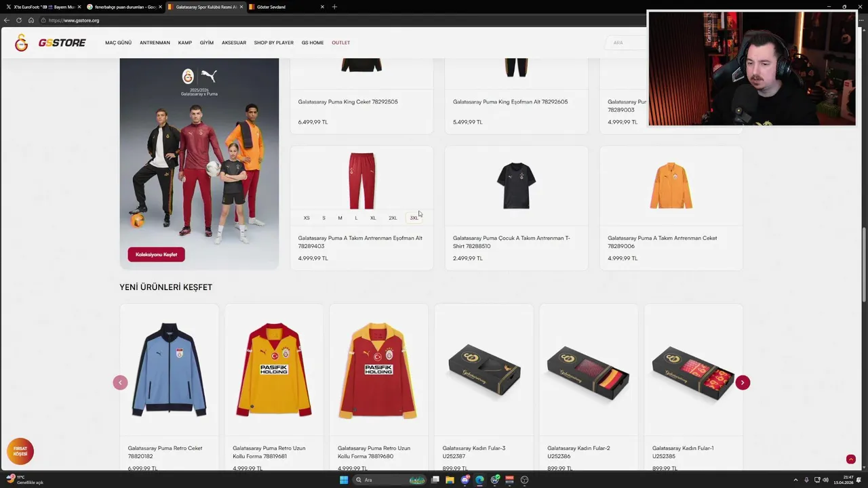The height and width of the screenshot is (488, 868).
Task: Open yellow Retro Uzun Kollu Forma image
Action: coord(274,369)
